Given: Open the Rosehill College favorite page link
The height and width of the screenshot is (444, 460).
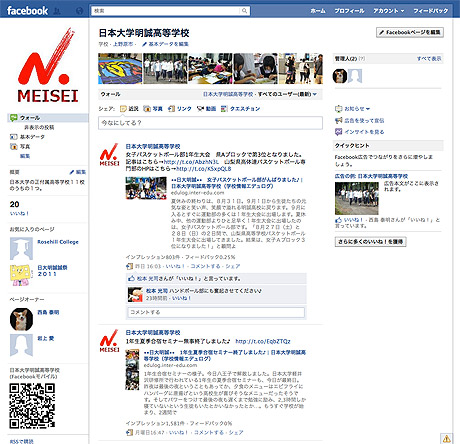Looking at the screenshot, I should (58, 242).
